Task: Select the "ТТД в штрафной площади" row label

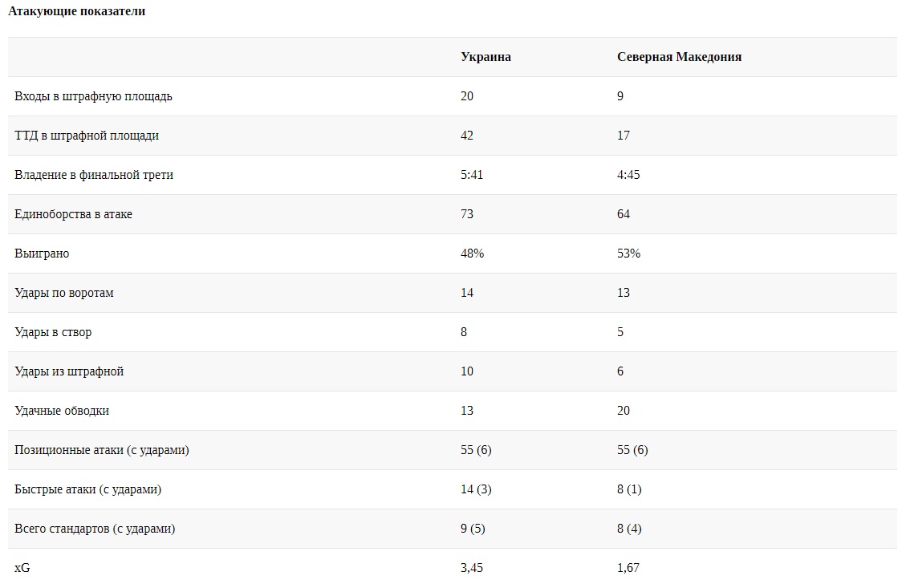Action: pyautogui.click(x=87, y=136)
